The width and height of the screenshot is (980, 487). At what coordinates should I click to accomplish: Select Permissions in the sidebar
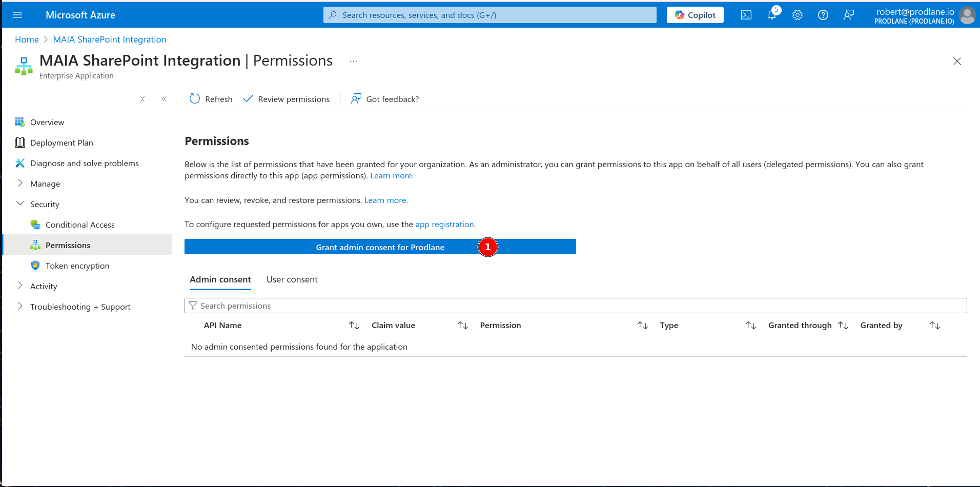coord(87,245)
